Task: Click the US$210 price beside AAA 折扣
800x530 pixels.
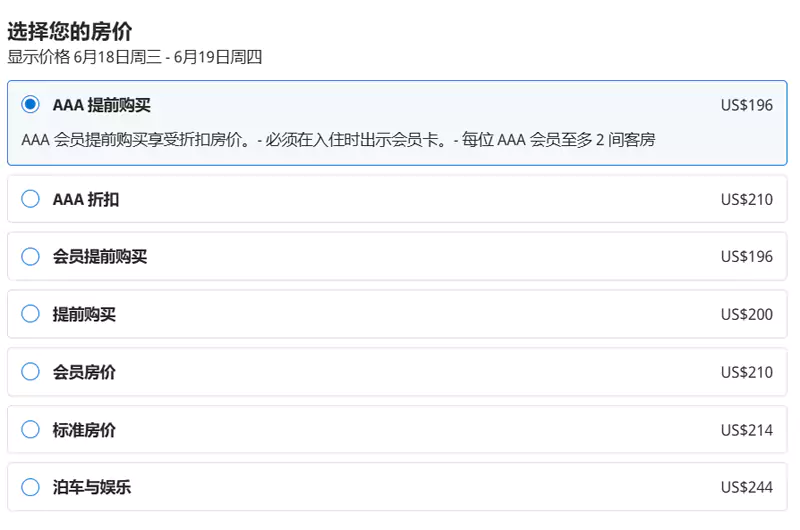Action: [746, 199]
